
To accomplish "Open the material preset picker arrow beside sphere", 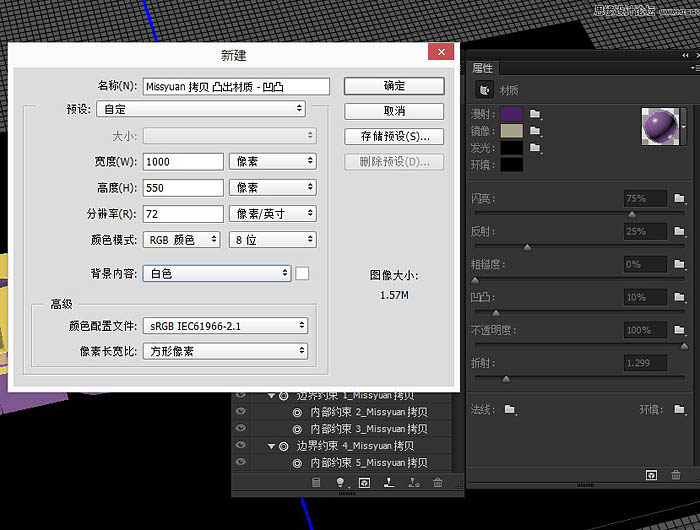I will click(x=683, y=127).
